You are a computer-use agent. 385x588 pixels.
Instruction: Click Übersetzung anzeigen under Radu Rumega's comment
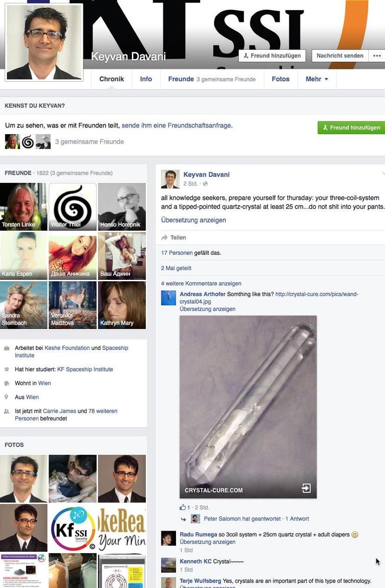tap(207, 542)
